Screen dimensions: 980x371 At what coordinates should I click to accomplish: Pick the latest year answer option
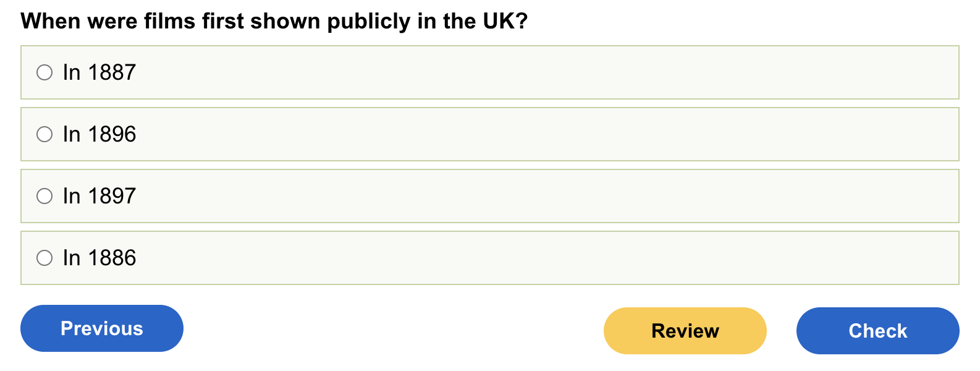click(x=44, y=196)
